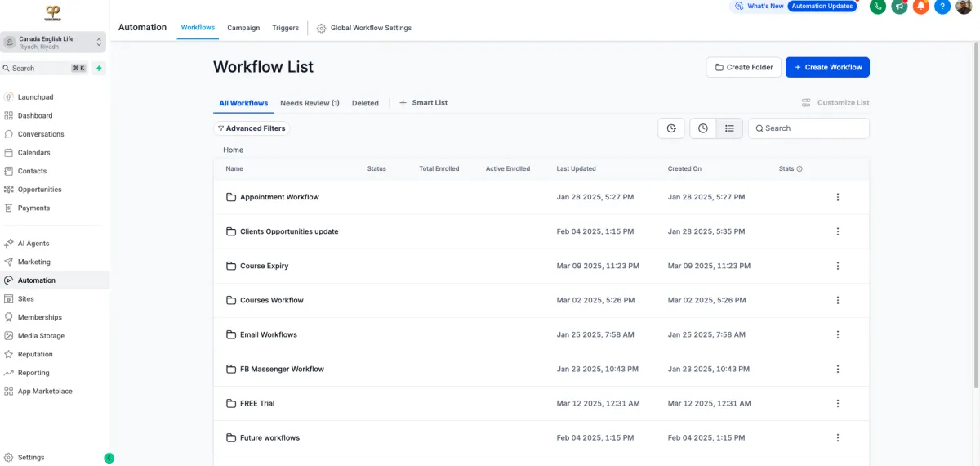Open options menu for Course Expiry

point(838,266)
